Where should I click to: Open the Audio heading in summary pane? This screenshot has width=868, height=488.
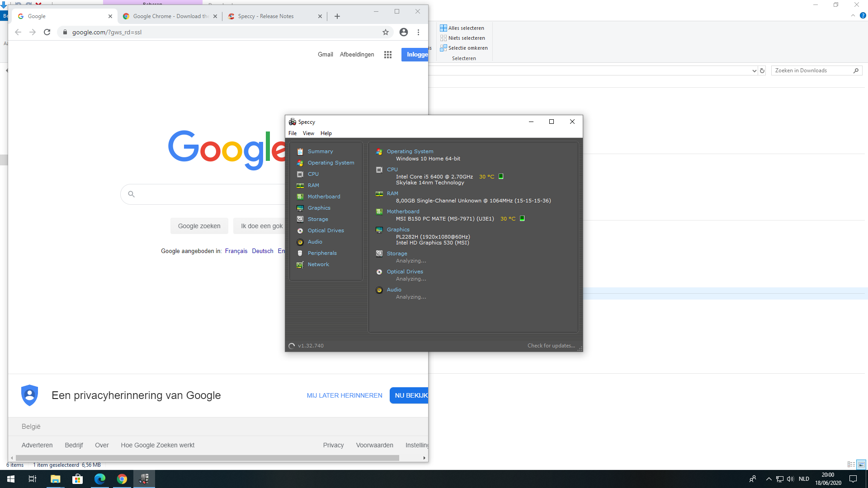394,290
